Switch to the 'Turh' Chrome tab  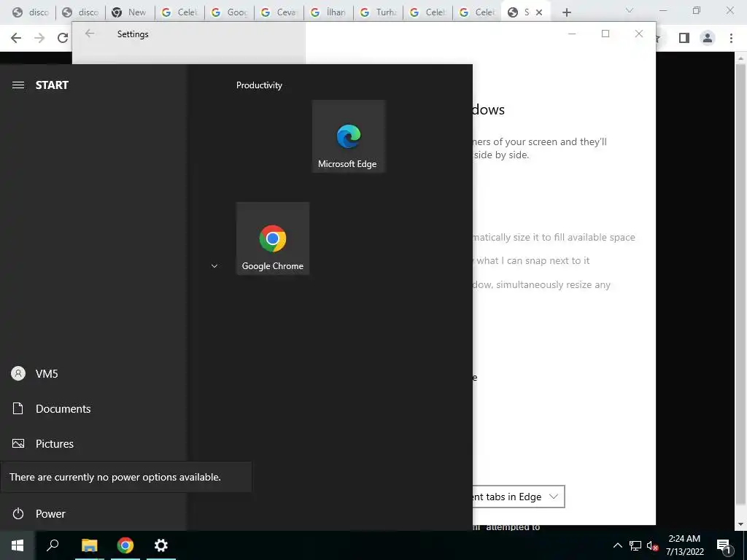coord(379,12)
